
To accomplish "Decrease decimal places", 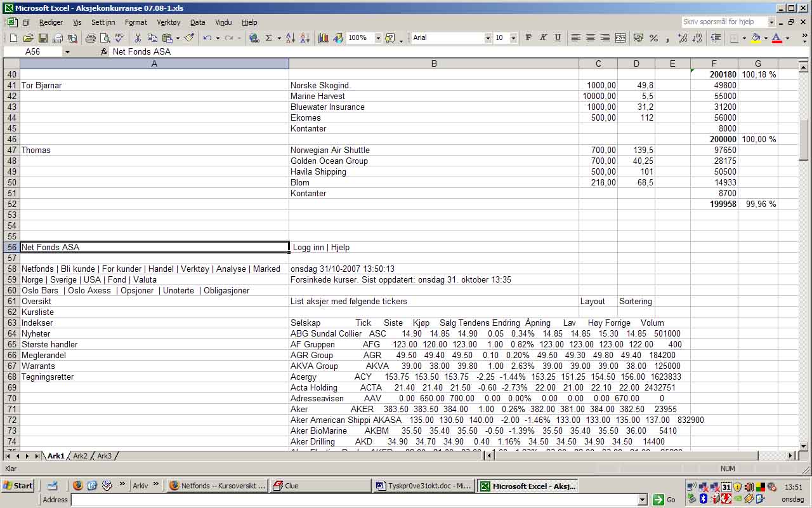I will (x=697, y=38).
